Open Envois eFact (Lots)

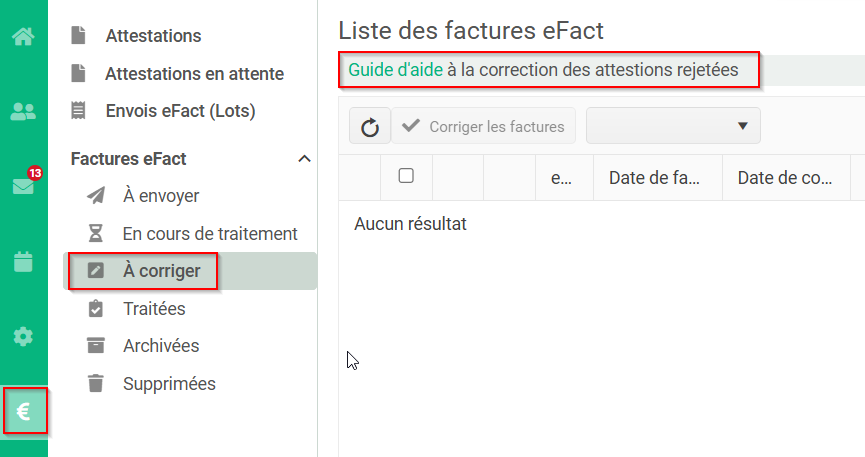180,111
